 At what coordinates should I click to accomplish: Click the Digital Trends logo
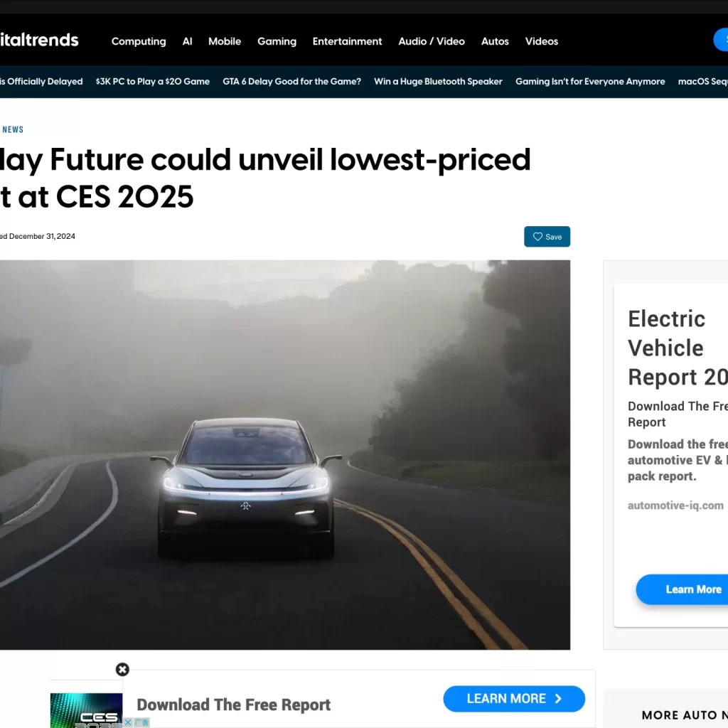coord(39,40)
